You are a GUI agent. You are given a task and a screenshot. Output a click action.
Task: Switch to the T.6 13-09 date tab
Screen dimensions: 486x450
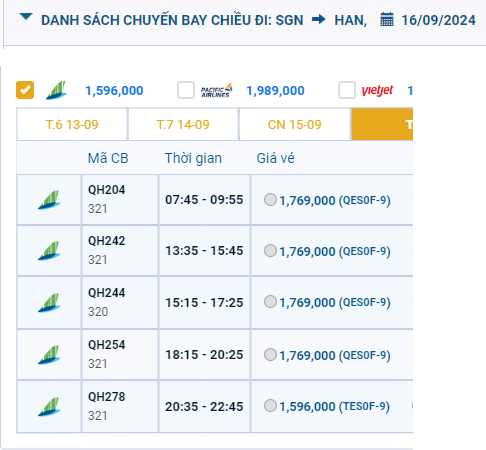coord(72,125)
